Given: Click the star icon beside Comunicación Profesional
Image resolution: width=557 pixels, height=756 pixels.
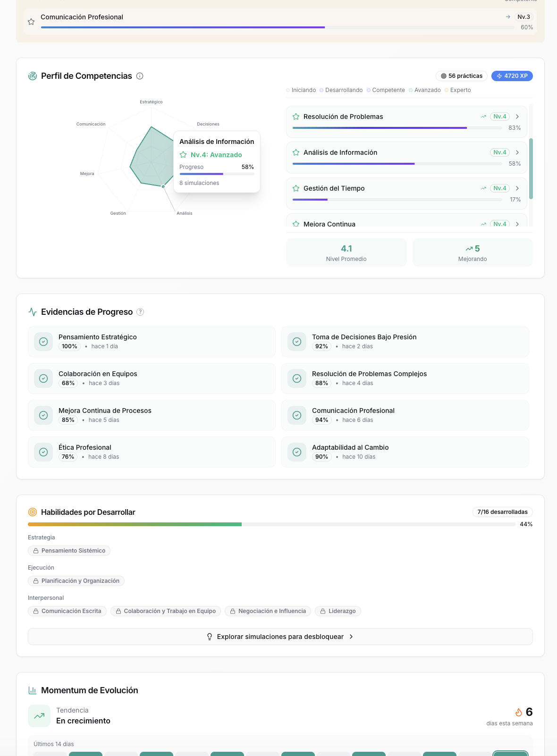Looking at the screenshot, I should point(31,22).
